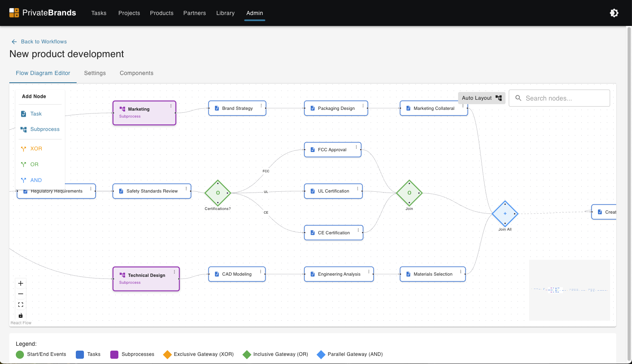Open the options menu on Brand Strategy node
This screenshot has height=364, width=632.
tap(261, 105)
